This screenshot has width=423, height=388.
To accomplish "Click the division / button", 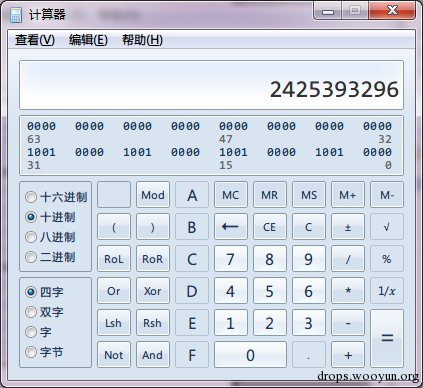I will click(348, 259).
